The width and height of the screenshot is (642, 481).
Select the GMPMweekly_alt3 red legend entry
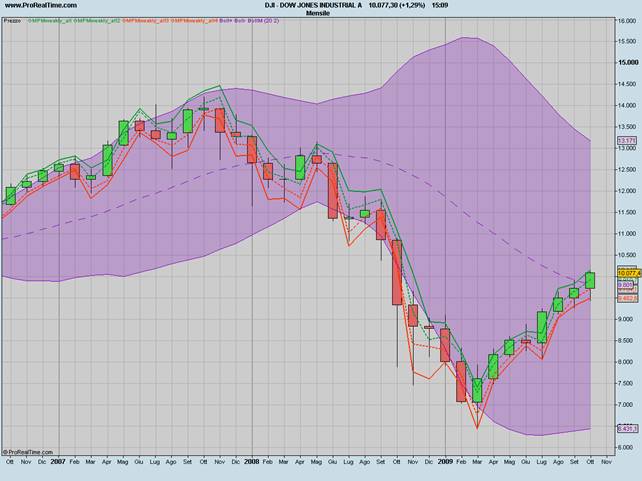146,20
